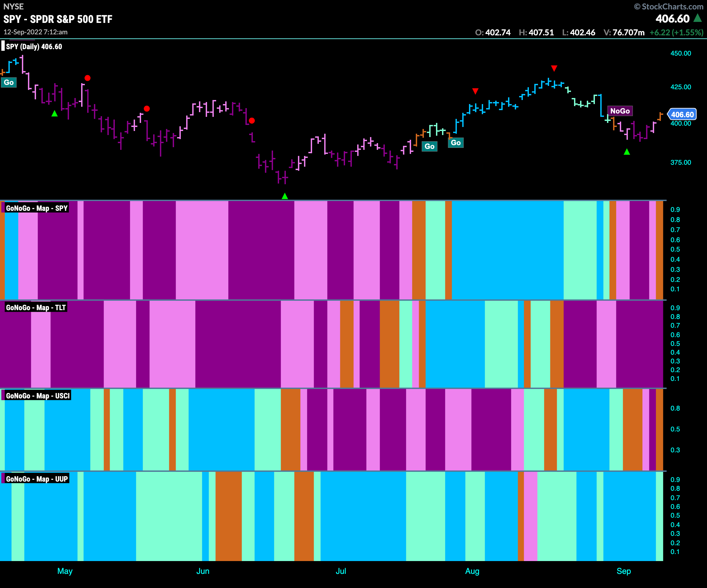The height and width of the screenshot is (588, 707).
Task: Click the 406.60 current price tag on axis
Action: [682, 115]
